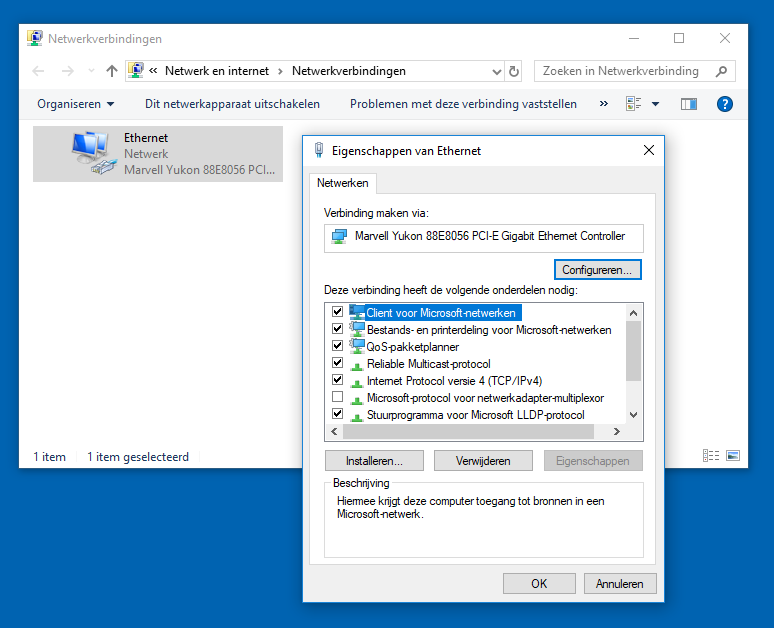Click Dit netwerkapparaat uitschakelen
774x628 pixels.
(x=232, y=104)
